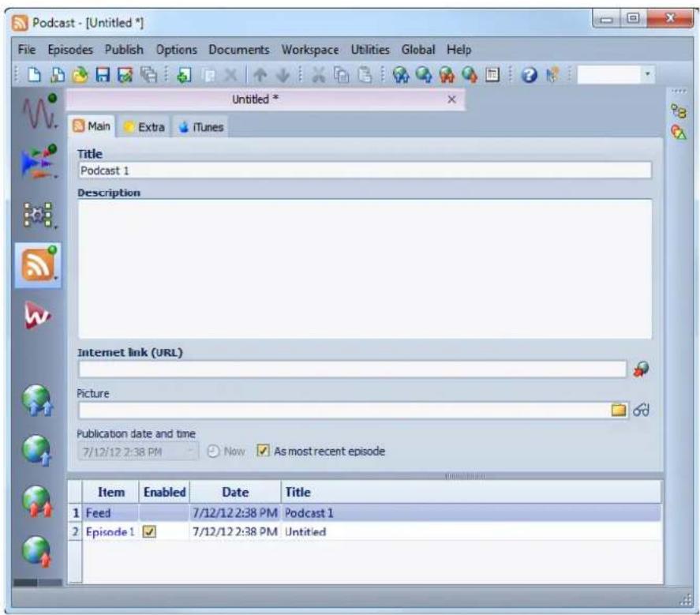Image resolution: width=700 pixels, height=615 pixels.
Task: Open the File menu
Action: (26, 50)
